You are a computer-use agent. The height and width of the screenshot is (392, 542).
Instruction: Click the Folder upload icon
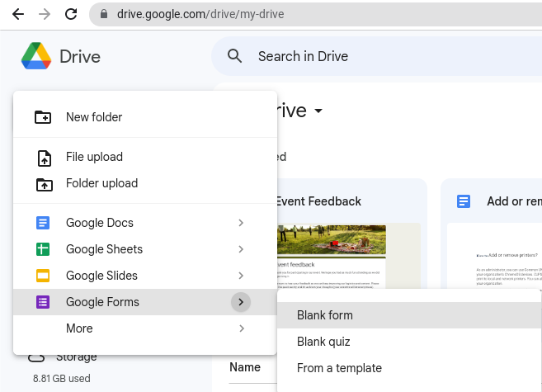pyautogui.click(x=45, y=185)
